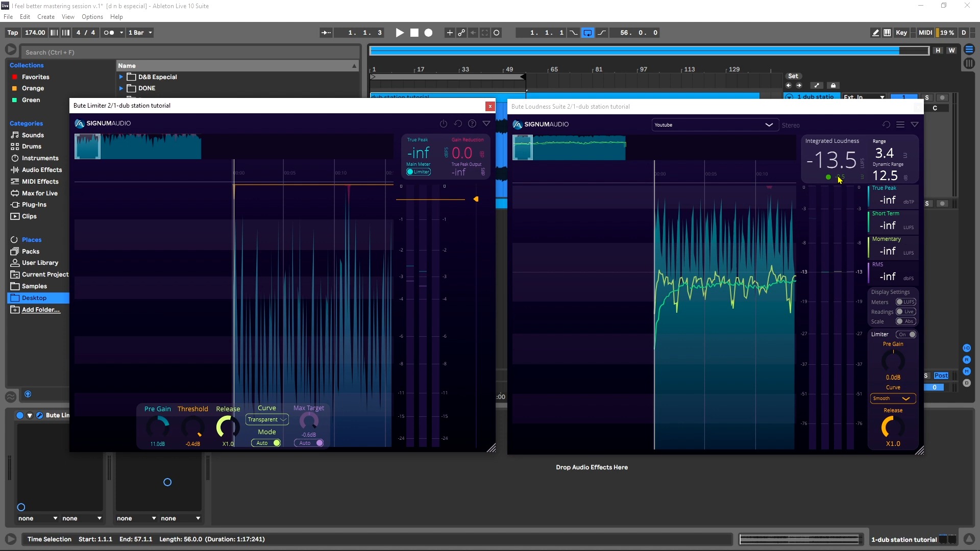This screenshot has width=980, height=551.
Task: Select the Max for Live category
Action: [x=40, y=193]
